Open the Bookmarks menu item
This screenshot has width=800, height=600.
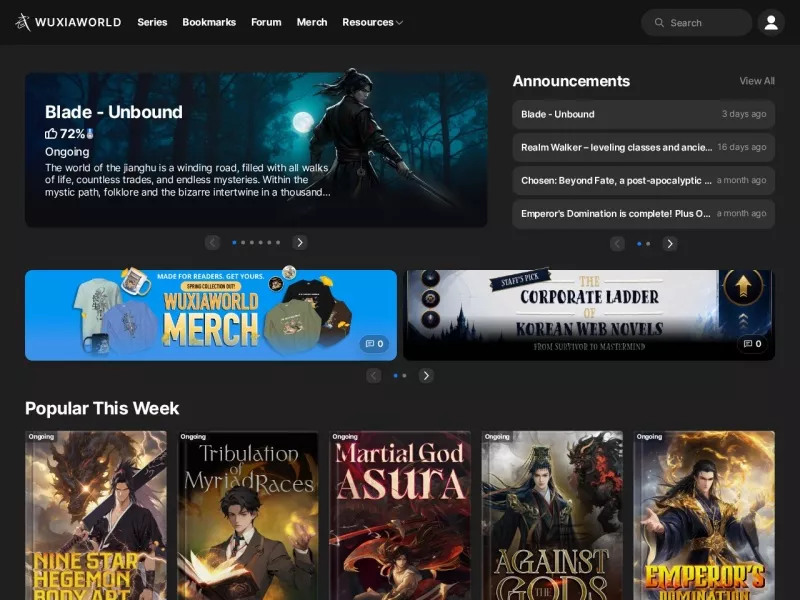coord(209,22)
